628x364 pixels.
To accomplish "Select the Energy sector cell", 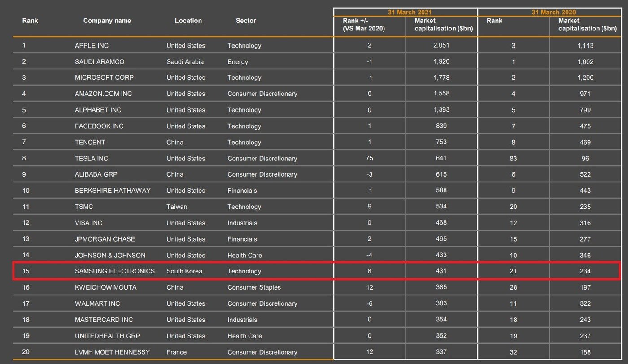I will pos(237,61).
